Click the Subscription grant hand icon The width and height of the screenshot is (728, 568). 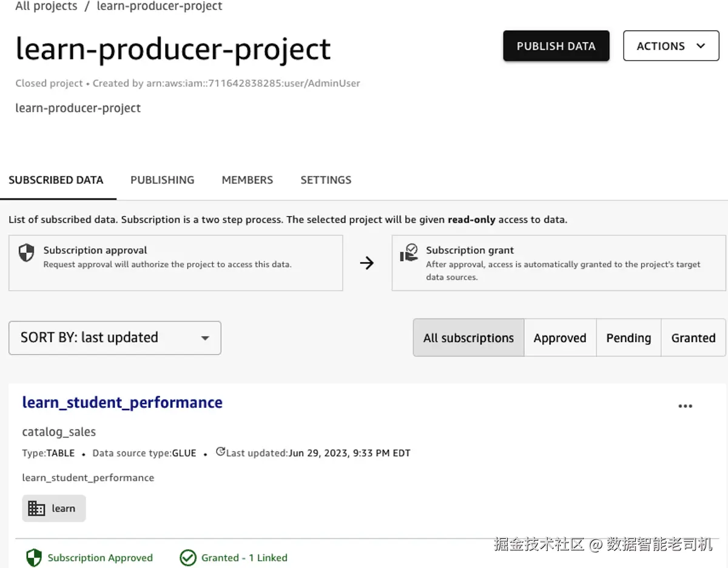409,253
